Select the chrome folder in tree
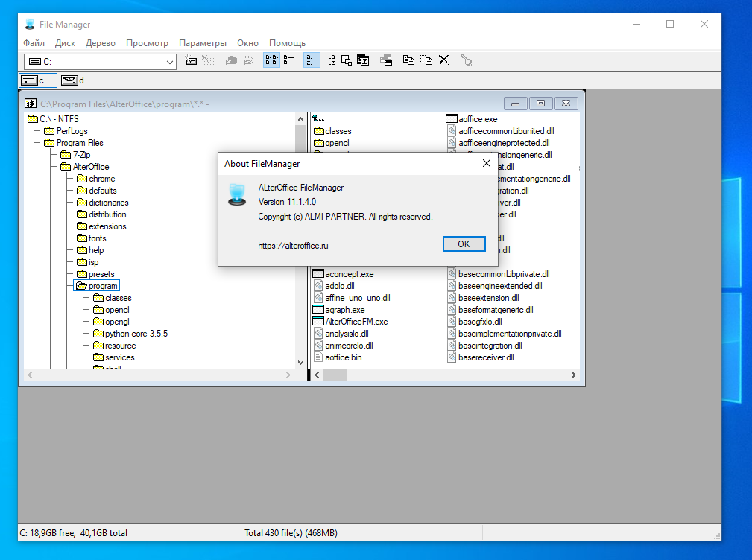The height and width of the screenshot is (560, 752). [96, 179]
